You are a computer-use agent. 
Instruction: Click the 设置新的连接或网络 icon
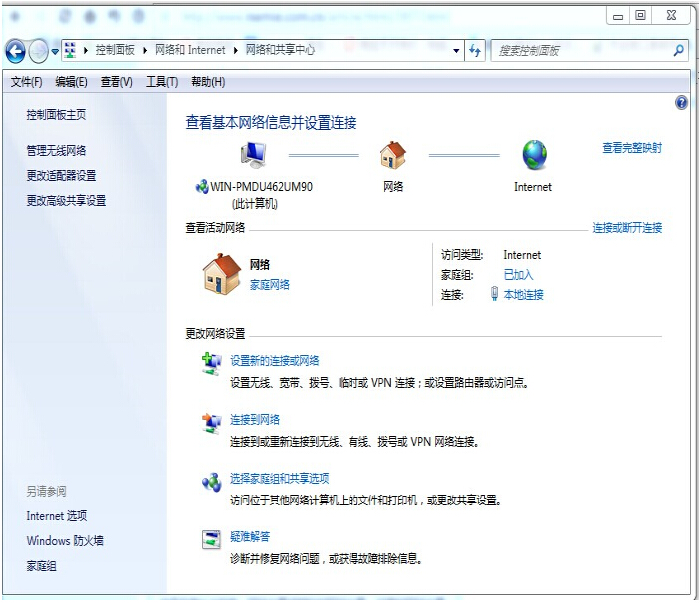click(212, 364)
